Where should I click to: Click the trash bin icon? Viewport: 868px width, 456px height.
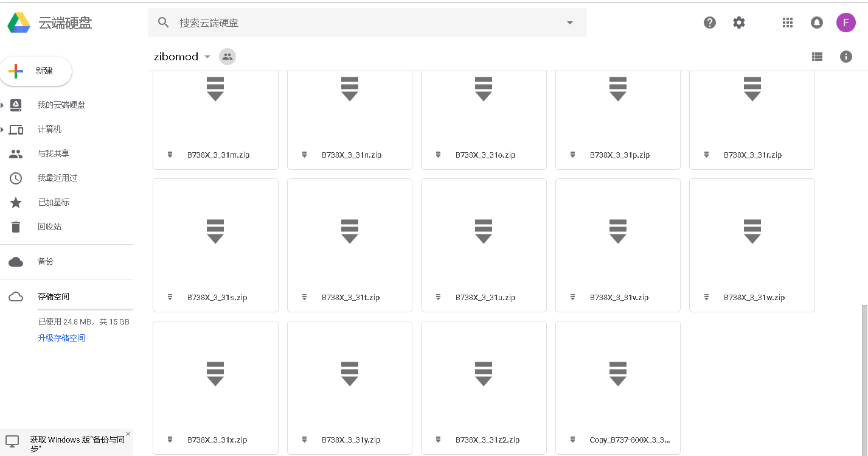point(16,226)
